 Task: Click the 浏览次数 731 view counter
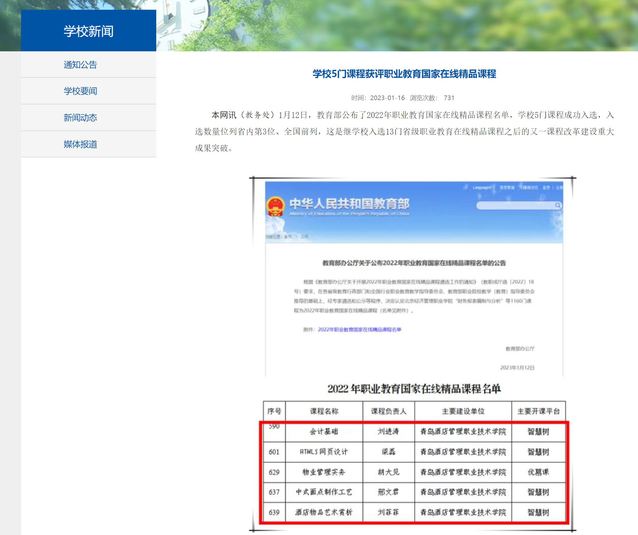[x=435, y=98]
